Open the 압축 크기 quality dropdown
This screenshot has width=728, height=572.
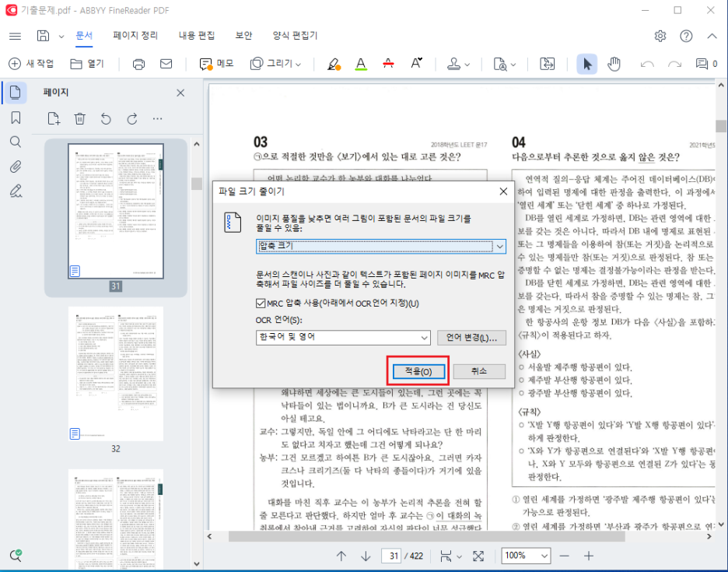tap(380, 246)
